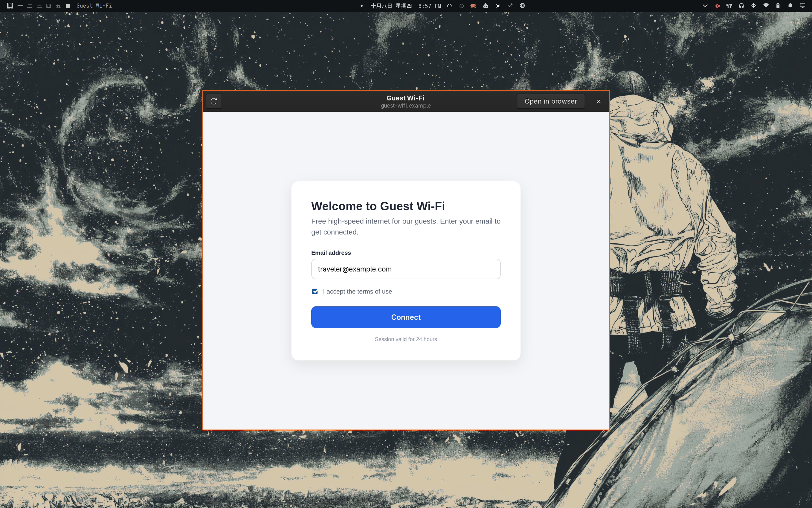This screenshot has height=508, width=812.
Task: Click the guest-wifi.example address in titlebar
Action: coord(405,106)
